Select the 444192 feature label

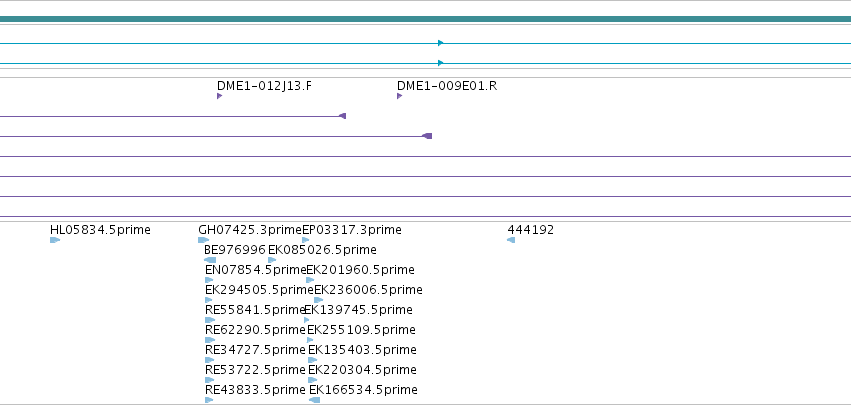click(x=530, y=230)
